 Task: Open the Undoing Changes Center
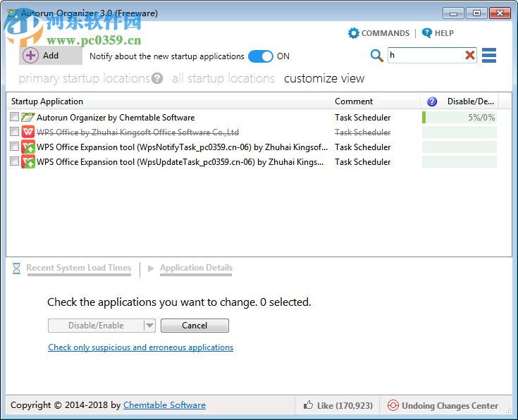(x=443, y=405)
